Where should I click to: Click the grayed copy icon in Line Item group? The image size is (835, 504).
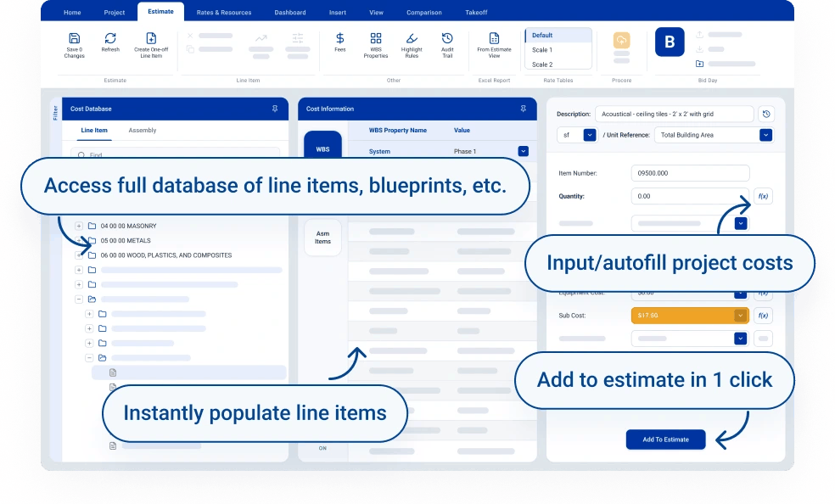(190, 49)
